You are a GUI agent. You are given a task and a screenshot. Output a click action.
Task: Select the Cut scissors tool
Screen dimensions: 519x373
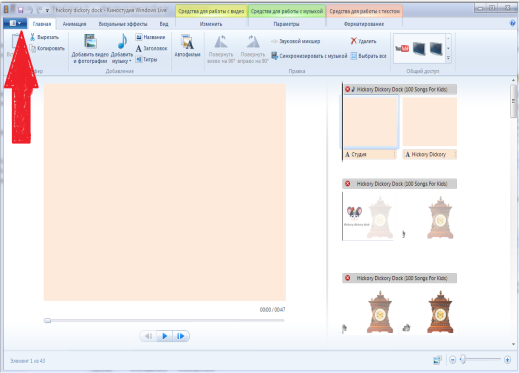tap(32, 37)
